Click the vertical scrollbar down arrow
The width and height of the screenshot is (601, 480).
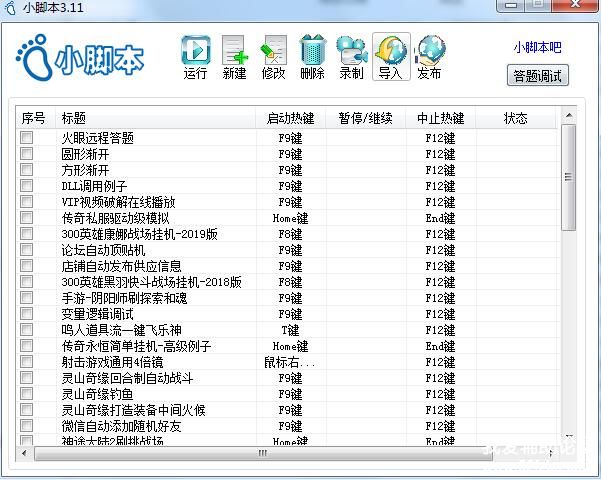tap(568, 437)
